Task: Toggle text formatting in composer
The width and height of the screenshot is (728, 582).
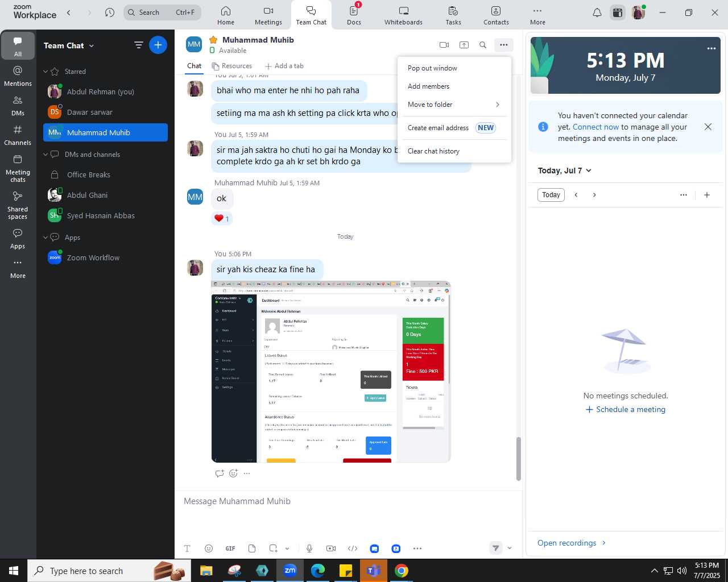Action: pyautogui.click(x=187, y=548)
